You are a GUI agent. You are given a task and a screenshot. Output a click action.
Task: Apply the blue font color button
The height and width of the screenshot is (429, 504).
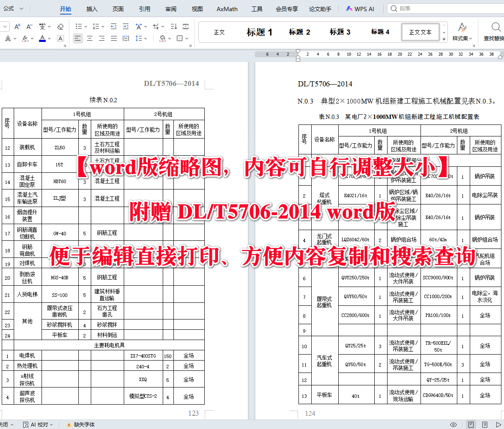(x=42, y=38)
